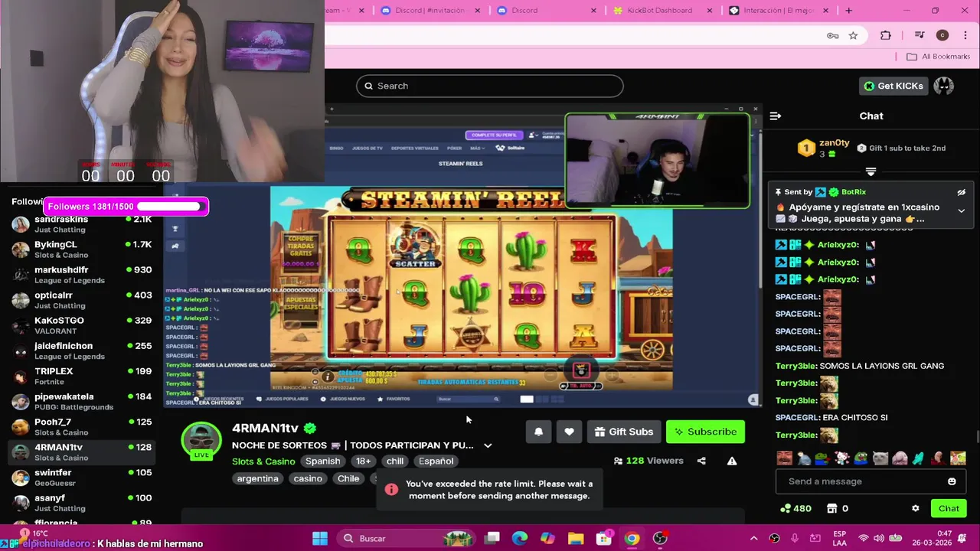Send message with the green Chat button
980x551 pixels.
pyautogui.click(x=949, y=508)
